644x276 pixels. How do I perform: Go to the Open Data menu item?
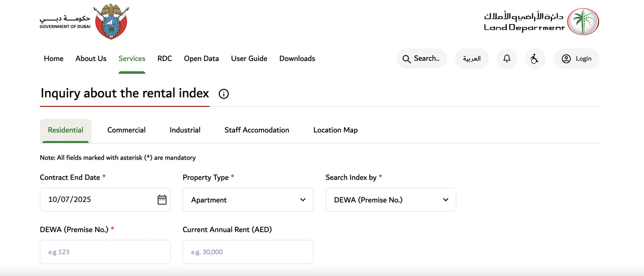click(x=201, y=58)
